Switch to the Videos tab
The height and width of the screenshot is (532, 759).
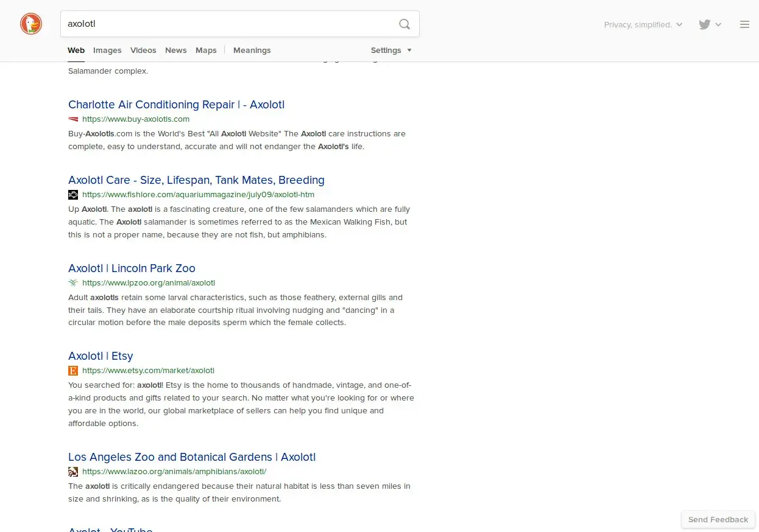coord(143,51)
